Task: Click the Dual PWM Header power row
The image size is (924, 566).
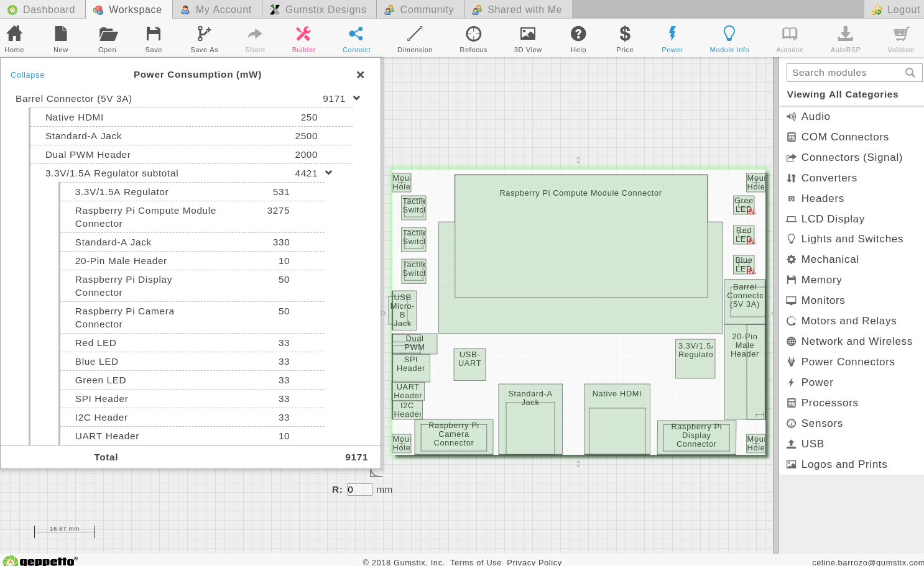Action: 191,155
